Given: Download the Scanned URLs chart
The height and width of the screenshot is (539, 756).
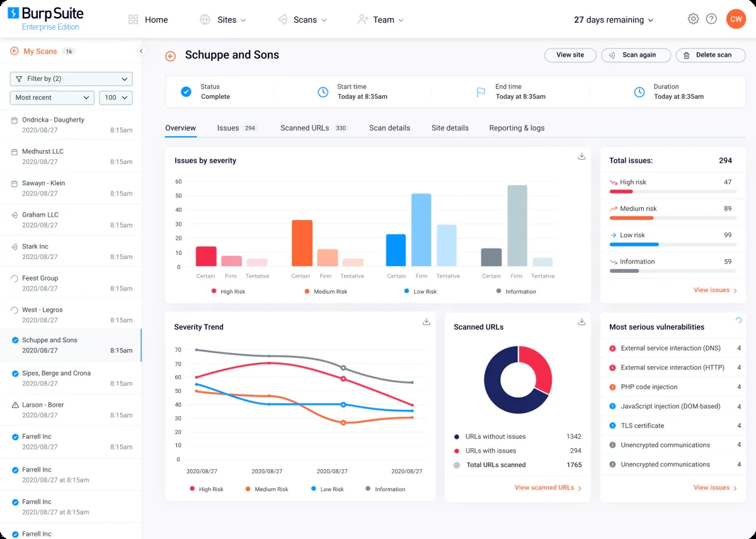Looking at the screenshot, I should [581, 321].
